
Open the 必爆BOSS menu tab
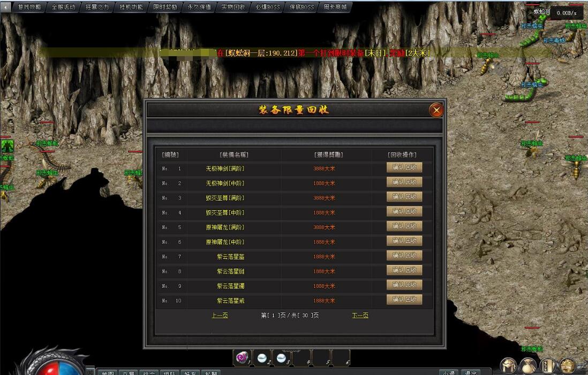click(x=267, y=7)
